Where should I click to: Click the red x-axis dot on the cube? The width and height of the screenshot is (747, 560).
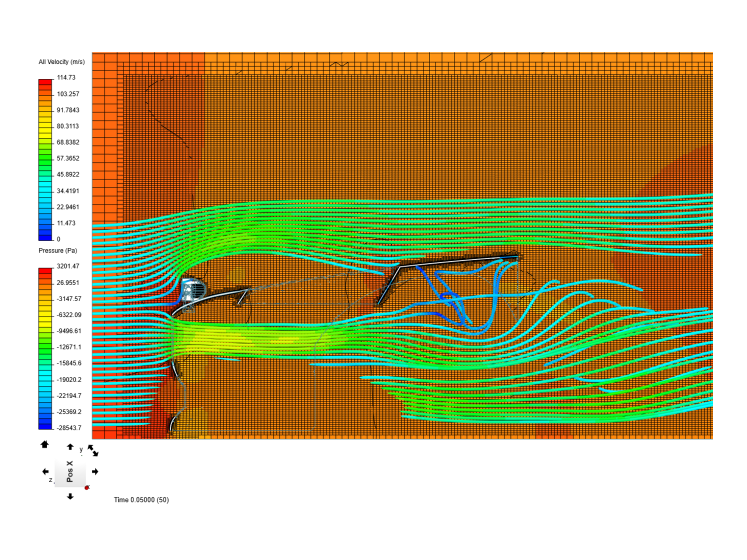(x=87, y=487)
